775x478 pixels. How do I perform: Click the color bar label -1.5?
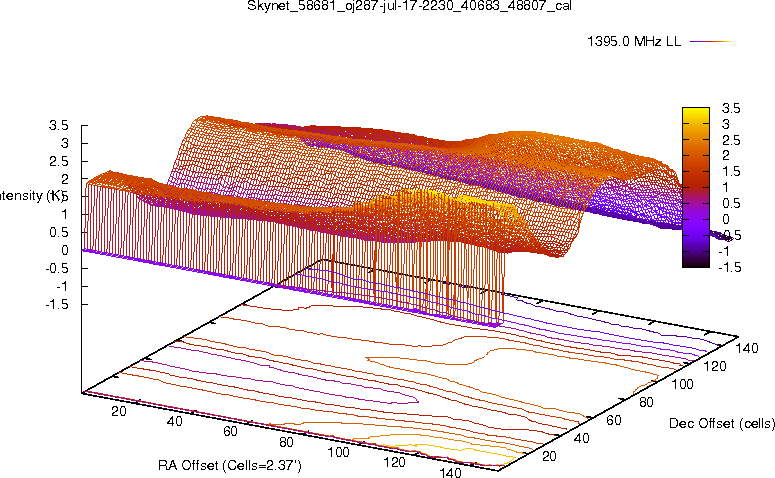pyautogui.click(x=729, y=267)
